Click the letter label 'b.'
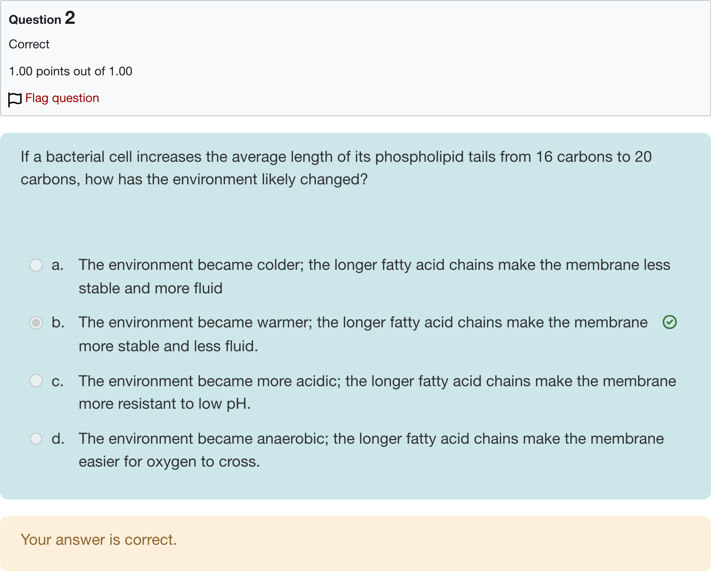 (58, 322)
